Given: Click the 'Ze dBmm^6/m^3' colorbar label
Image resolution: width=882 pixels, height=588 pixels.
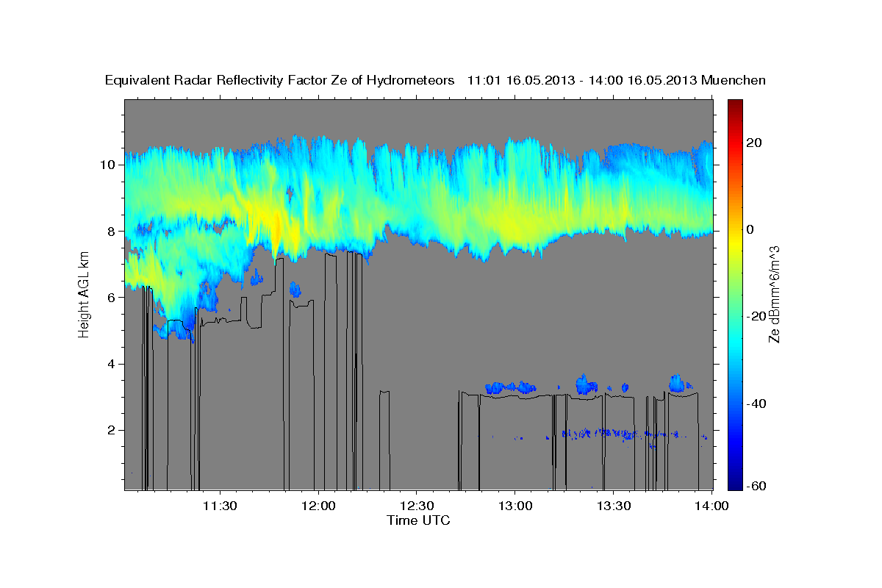Looking at the screenshot, I should [x=773, y=294].
